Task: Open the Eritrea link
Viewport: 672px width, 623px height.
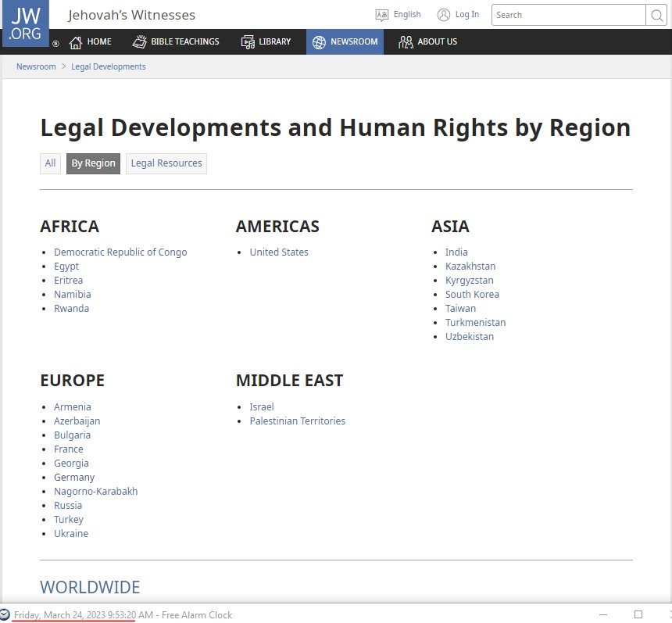Action: point(69,281)
